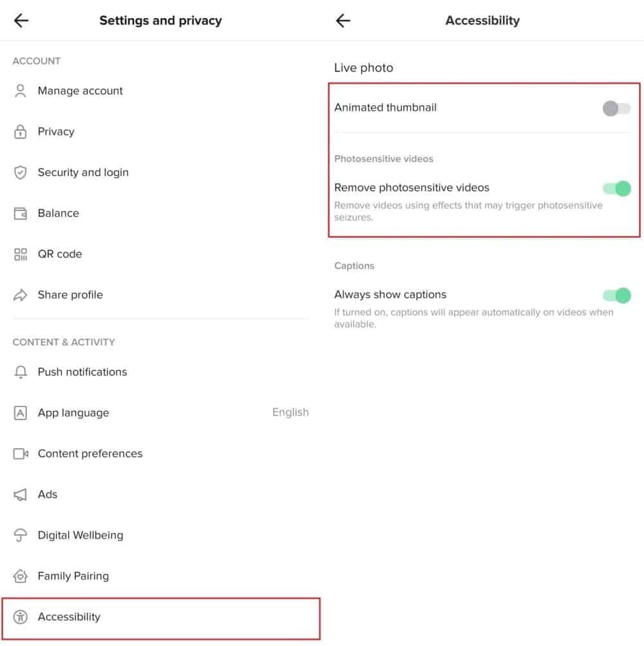
Task: Click the Ads megaphone icon
Action: pyautogui.click(x=21, y=495)
